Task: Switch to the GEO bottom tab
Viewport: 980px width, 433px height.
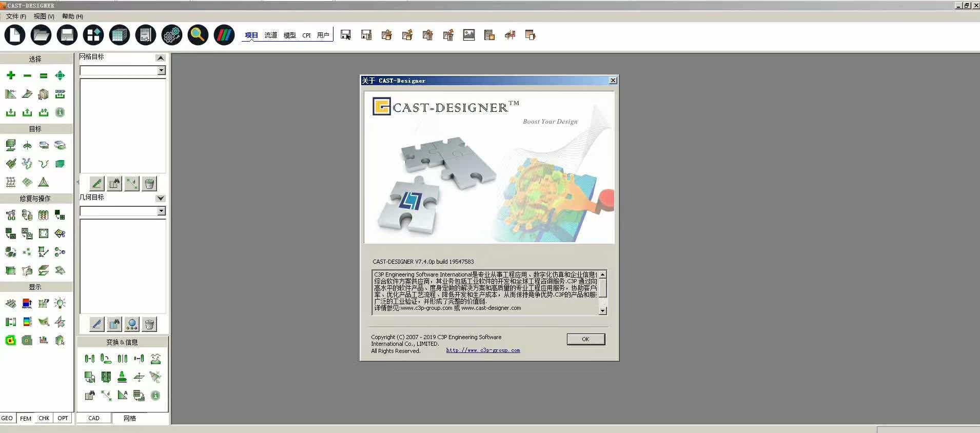Action: (7, 418)
